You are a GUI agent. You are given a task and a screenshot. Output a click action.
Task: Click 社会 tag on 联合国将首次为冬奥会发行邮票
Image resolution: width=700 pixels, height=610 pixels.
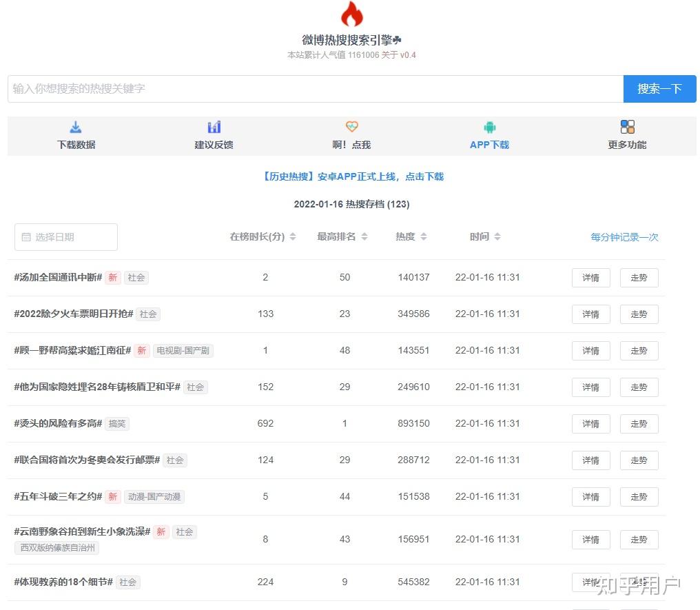tap(175, 460)
